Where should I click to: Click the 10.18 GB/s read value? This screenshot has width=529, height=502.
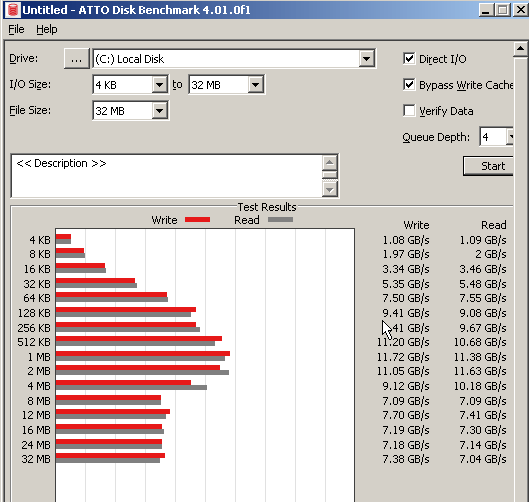point(480,386)
